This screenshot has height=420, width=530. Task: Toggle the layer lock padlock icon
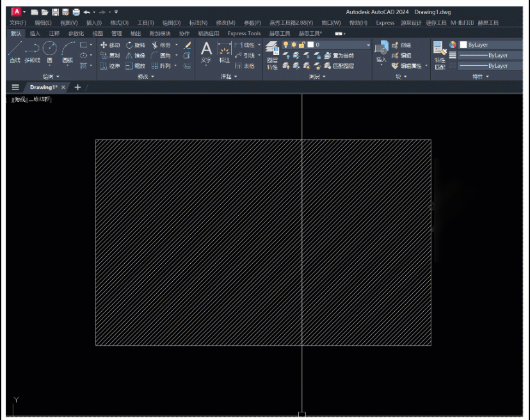[301, 45]
